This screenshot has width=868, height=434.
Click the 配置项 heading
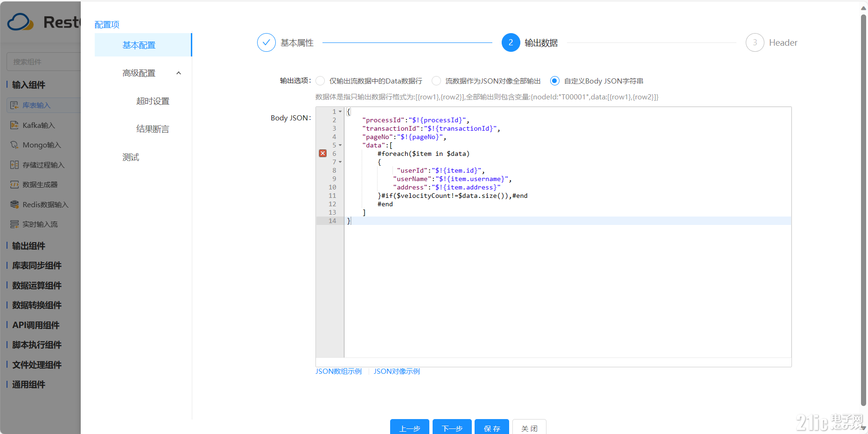pyautogui.click(x=107, y=24)
